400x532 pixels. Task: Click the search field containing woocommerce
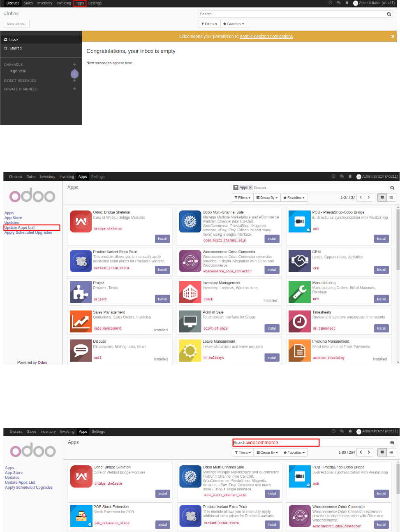coord(276,443)
